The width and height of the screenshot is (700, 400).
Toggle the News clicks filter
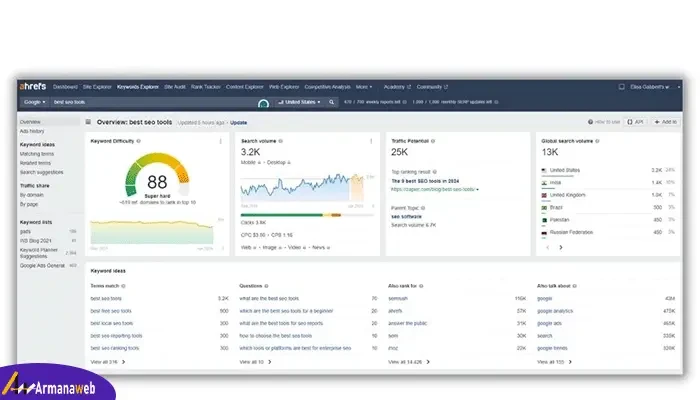click(x=321, y=247)
